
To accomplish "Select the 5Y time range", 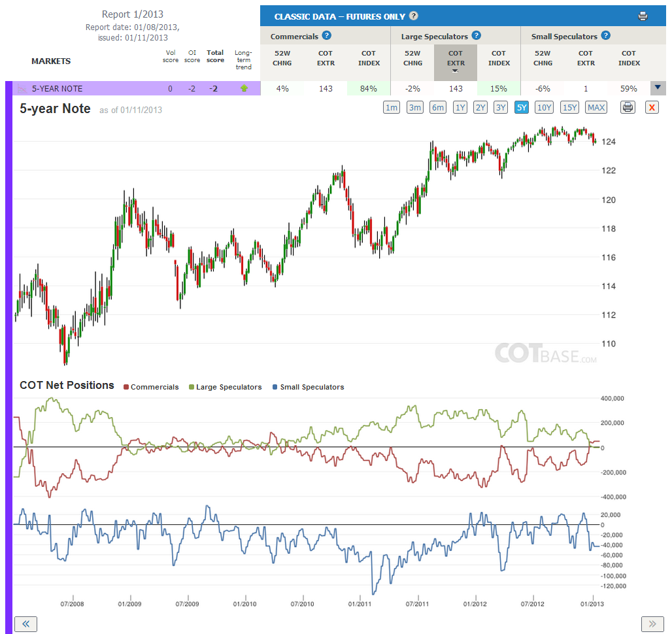I will (x=522, y=108).
